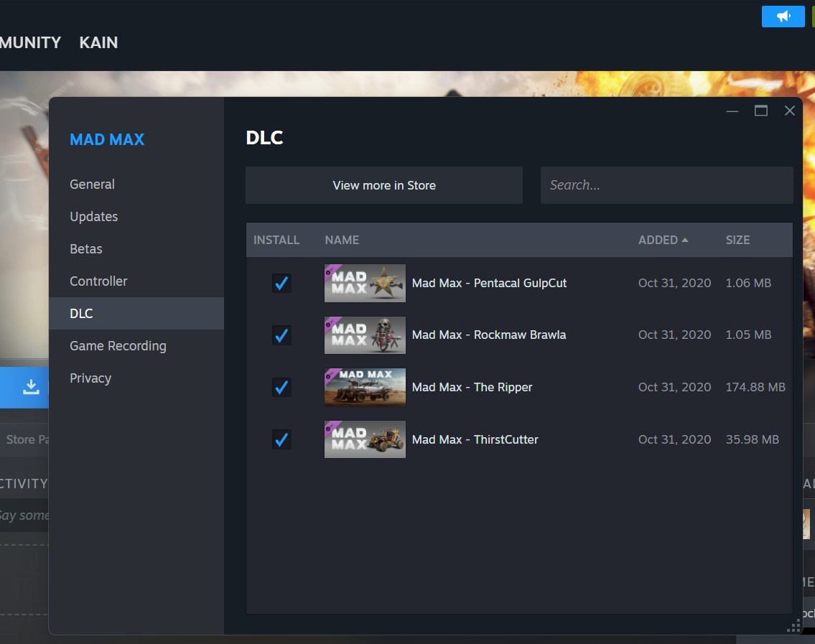Open The Ripper DLC thumbnail
Viewport: 815px width, 644px height.
pyautogui.click(x=365, y=387)
